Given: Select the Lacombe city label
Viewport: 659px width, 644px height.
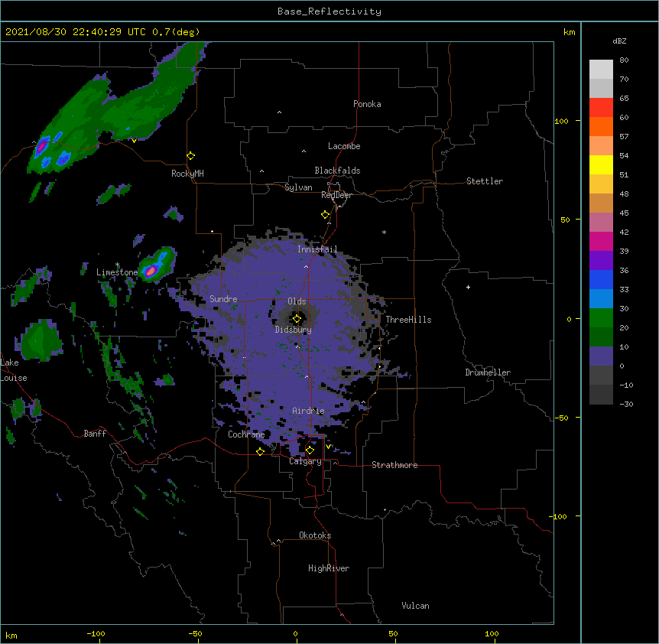Looking at the screenshot, I should 344,146.
